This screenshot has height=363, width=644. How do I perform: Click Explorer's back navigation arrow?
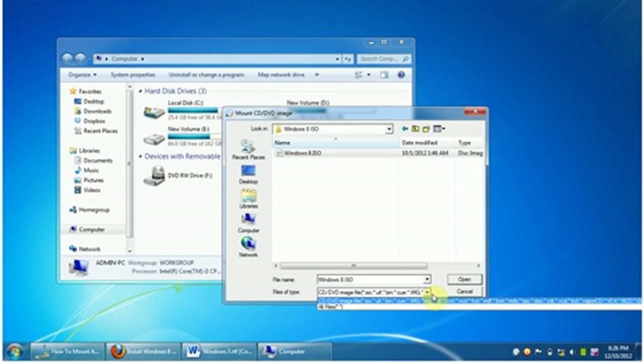(67, 59)
